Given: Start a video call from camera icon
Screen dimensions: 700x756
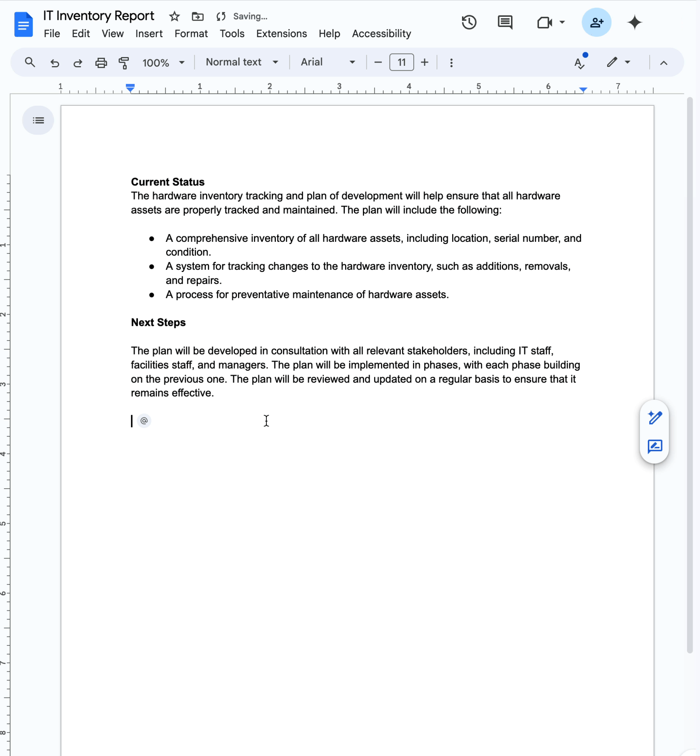Looking at the screenshot, I should [544, 22].
